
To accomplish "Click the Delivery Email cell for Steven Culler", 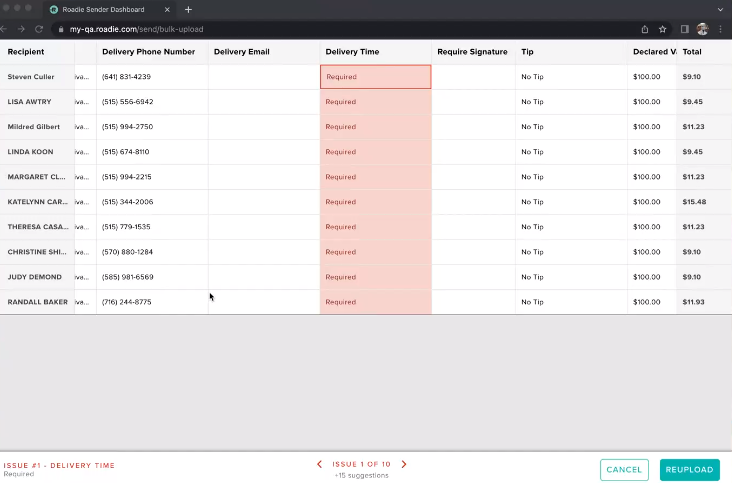I will tap(264, 77).
